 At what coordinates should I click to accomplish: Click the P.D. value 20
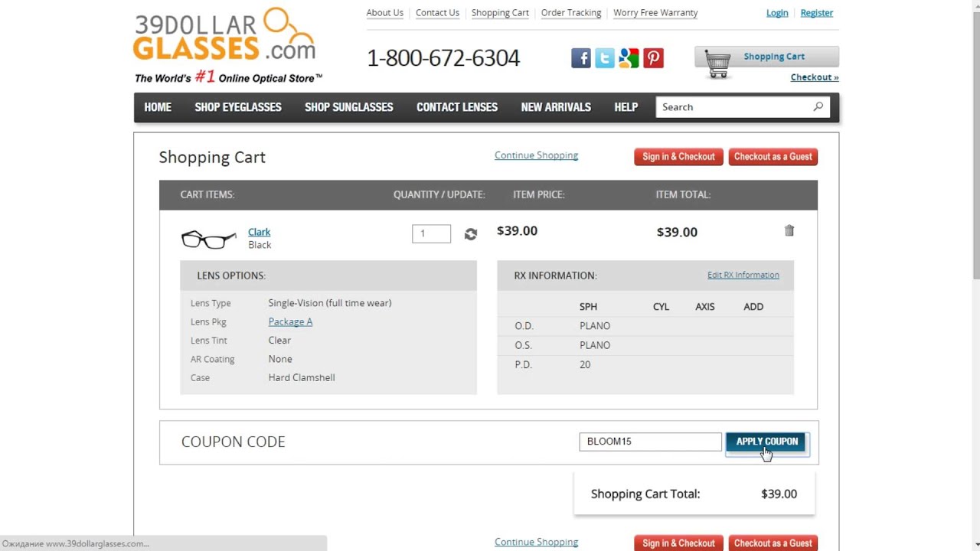(585, 365)
